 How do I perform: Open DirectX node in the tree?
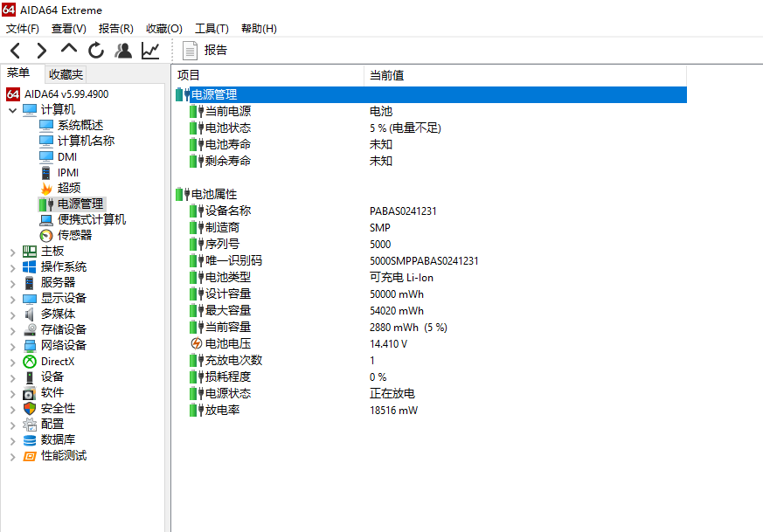click(x=57, y=361)
